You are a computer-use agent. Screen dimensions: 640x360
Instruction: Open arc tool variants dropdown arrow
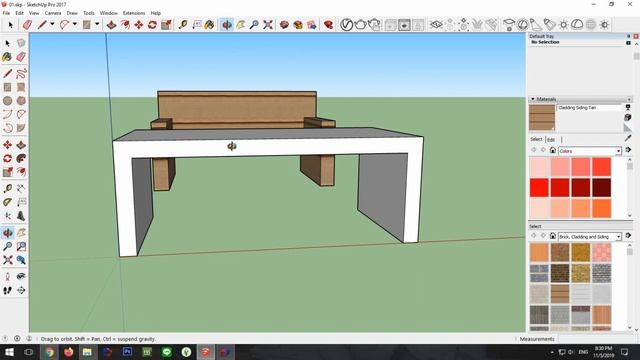pyautogui.click(x=74, y=24)
